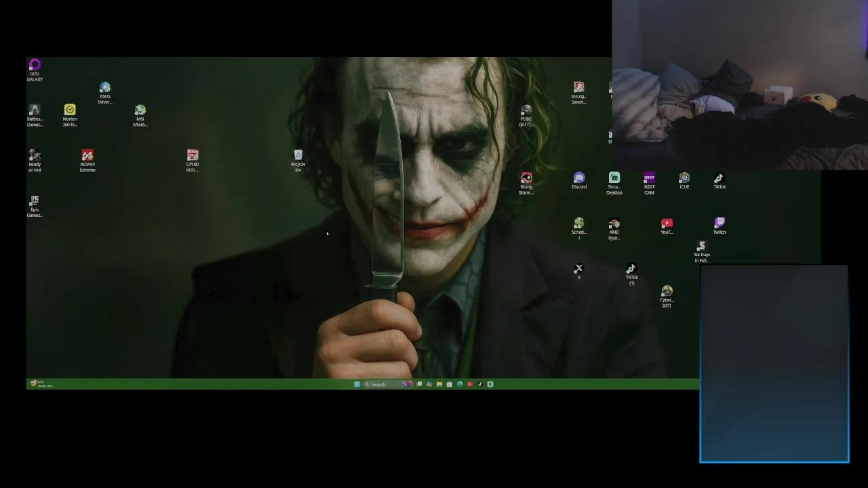Open the PUBG BATTLEGROUNDS shortcut
Viewport: 868px width, 488px height.
[x=526, y=115]
